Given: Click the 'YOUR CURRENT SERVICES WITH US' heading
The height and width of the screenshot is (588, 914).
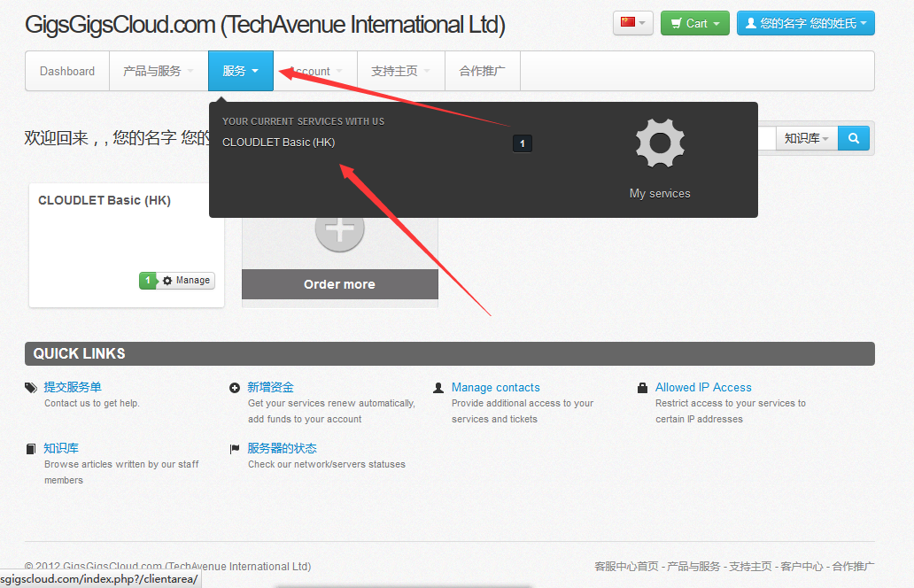Looking at the screenshot, I should click(303, 121).
